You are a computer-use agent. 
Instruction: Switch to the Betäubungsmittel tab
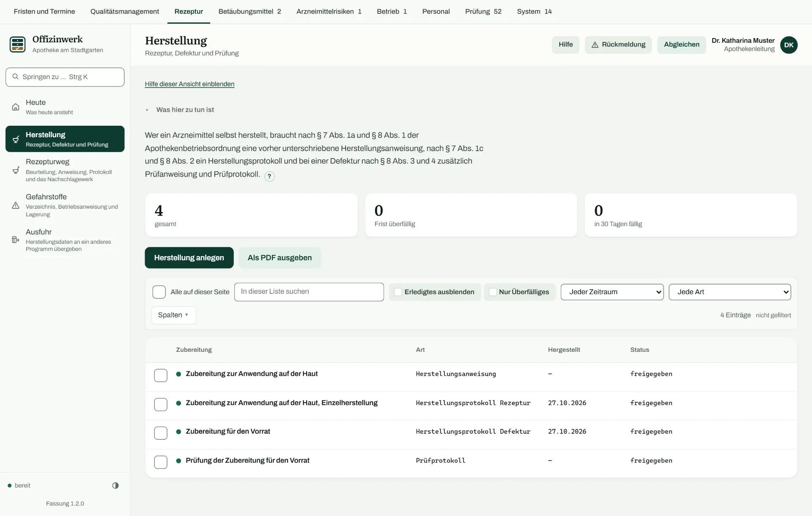[250, 11]
